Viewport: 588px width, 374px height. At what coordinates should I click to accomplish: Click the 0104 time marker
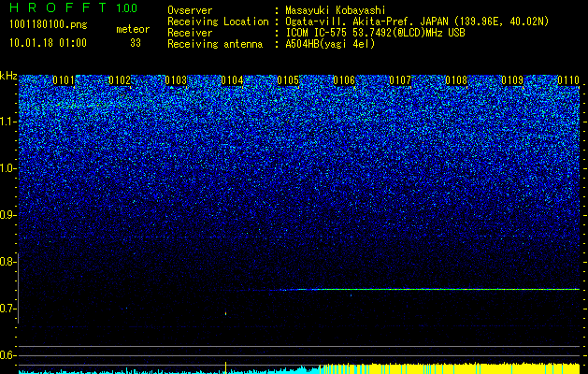[x=232, y=80]
